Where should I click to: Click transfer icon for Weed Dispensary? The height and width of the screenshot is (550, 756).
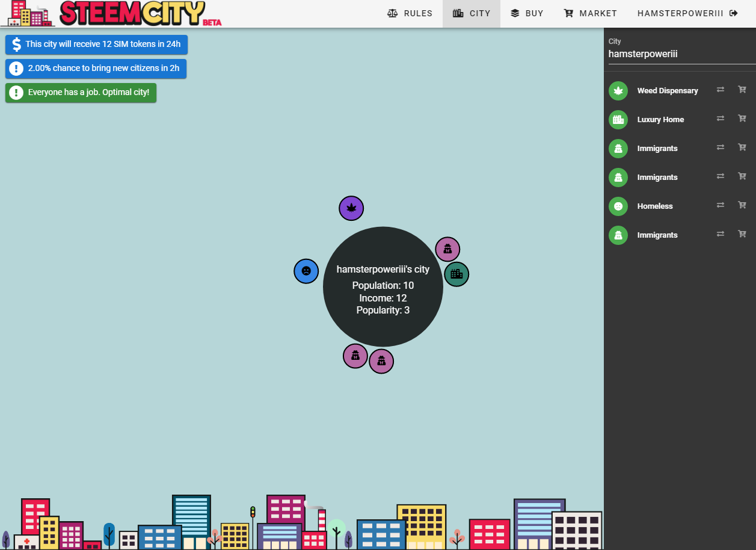(720, 90)
